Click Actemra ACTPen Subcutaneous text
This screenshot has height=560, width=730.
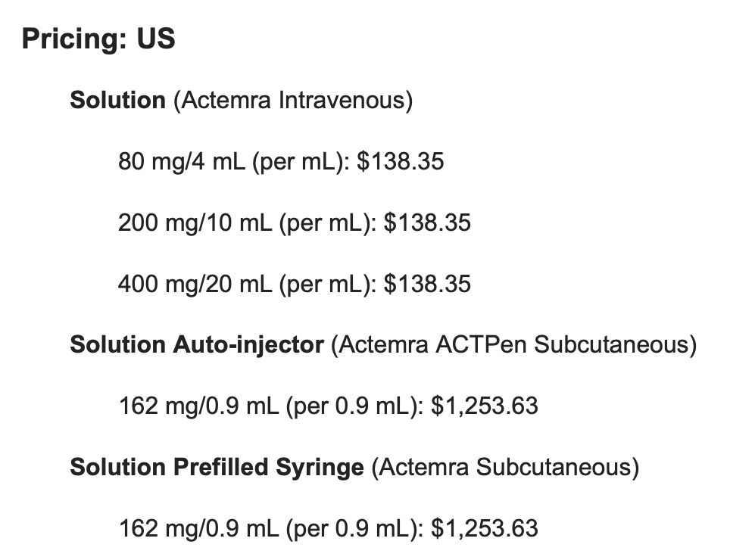514,344
